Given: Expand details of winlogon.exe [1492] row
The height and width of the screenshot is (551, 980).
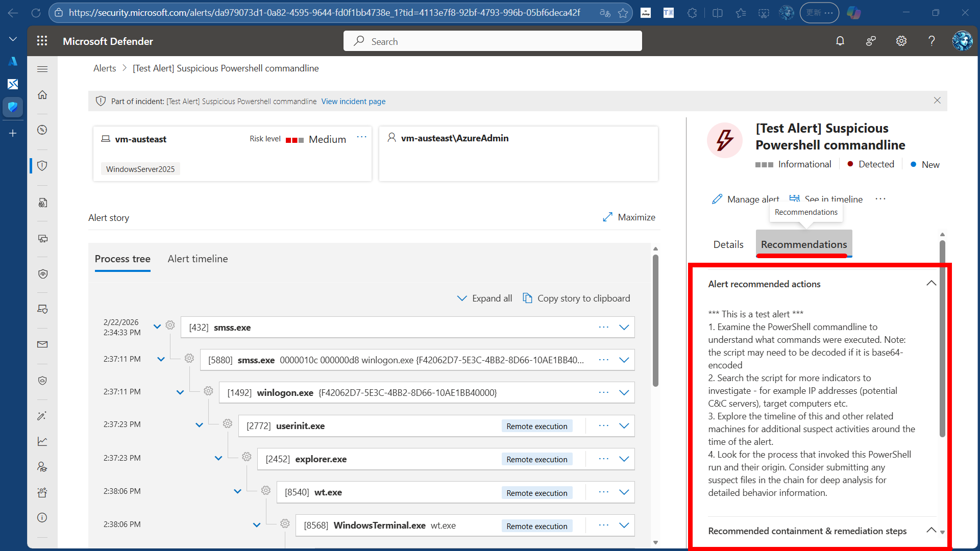Looking at the screenshot, I should (624, 392).
